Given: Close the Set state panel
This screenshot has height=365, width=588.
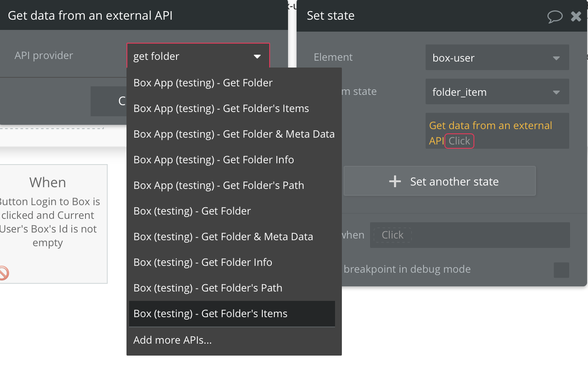Looking at the screenshot, I should tap(576, 16).
